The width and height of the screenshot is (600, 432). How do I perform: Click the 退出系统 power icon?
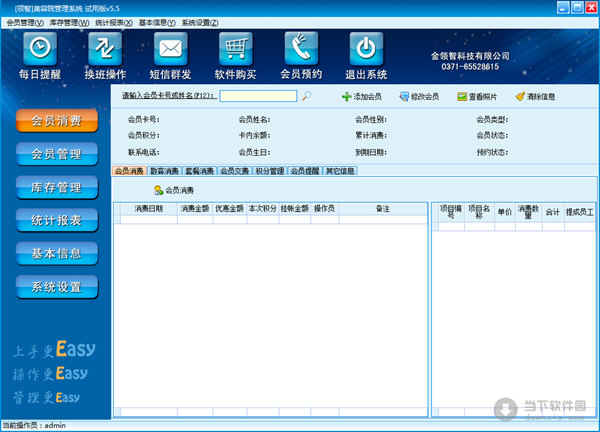366,49
